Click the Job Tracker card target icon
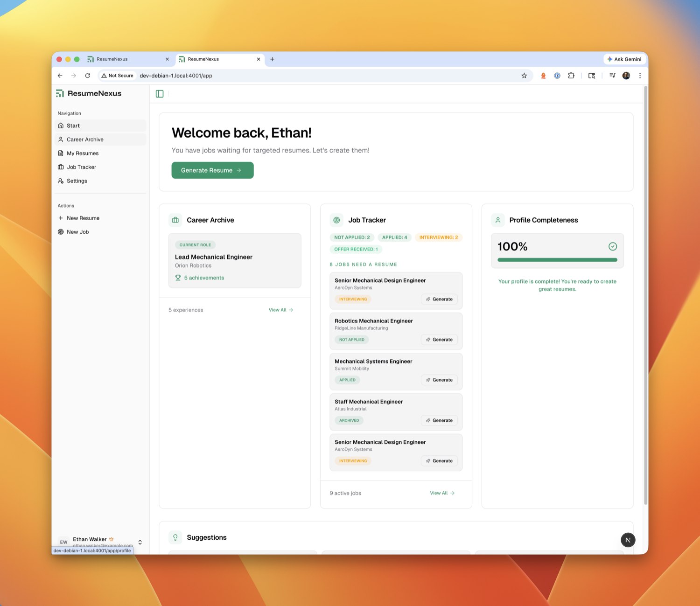The image size is (700, 606). (336, 220)
